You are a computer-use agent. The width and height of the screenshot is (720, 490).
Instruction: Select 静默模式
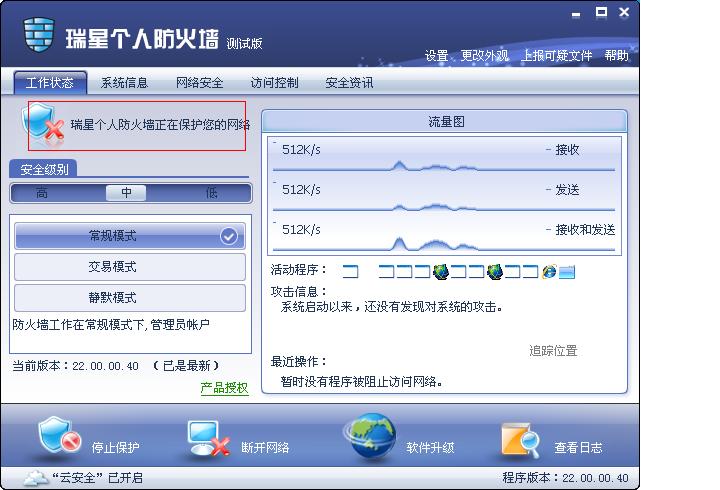[x=130, y=298]
